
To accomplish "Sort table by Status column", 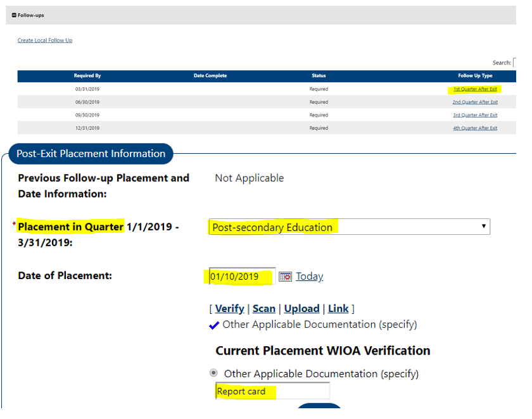I will (x=319, y=76).
